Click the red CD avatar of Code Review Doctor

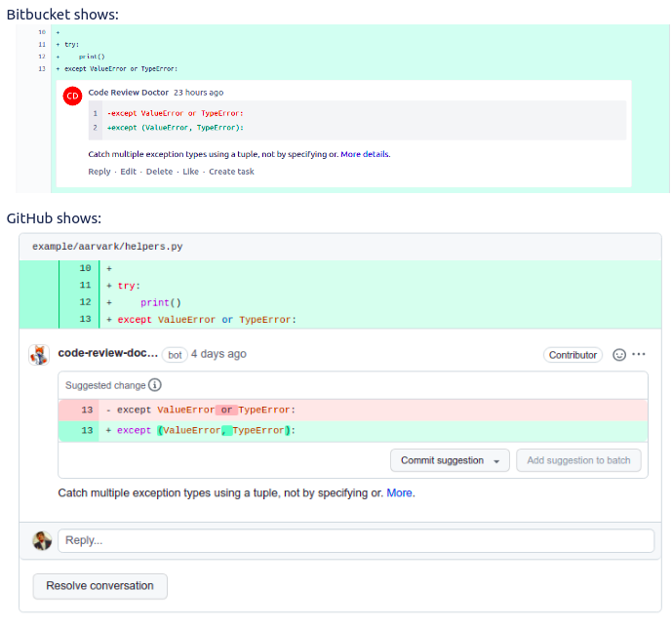click(72, 96)
